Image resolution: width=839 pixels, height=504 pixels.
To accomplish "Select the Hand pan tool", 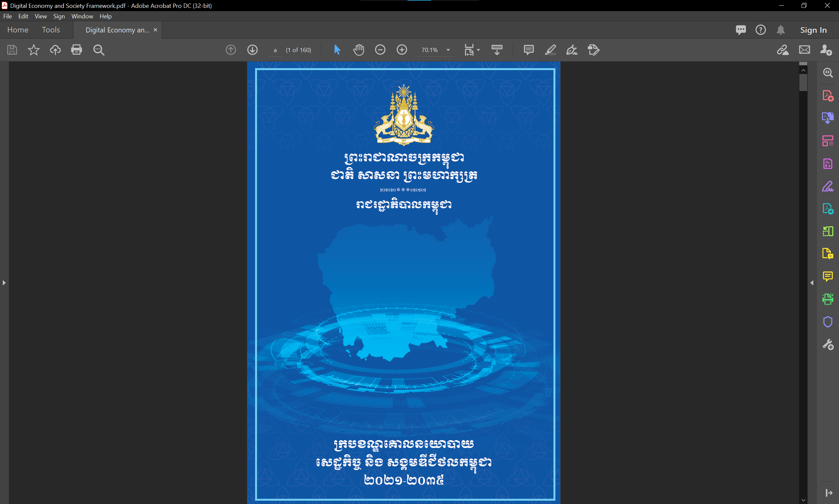I will click(358, 50).
